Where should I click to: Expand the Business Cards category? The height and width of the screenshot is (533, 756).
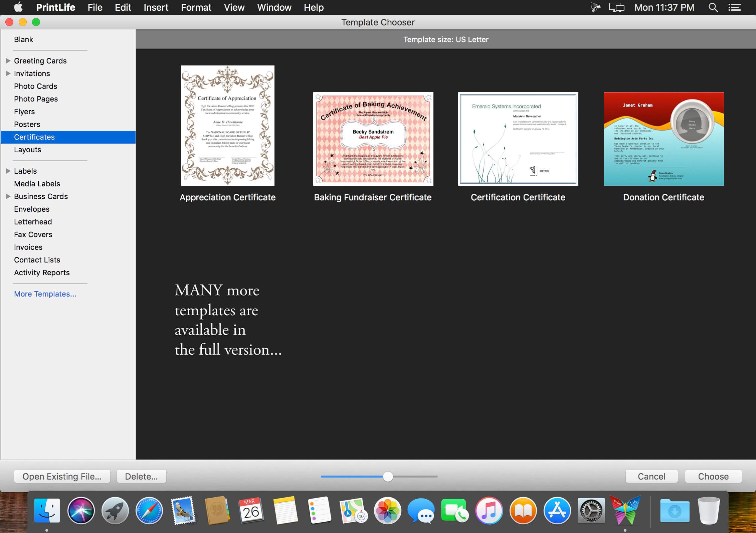(8, 196)
